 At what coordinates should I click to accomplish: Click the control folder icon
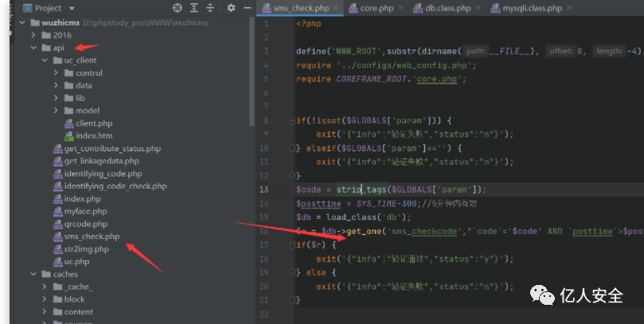(x=69, y=72)
